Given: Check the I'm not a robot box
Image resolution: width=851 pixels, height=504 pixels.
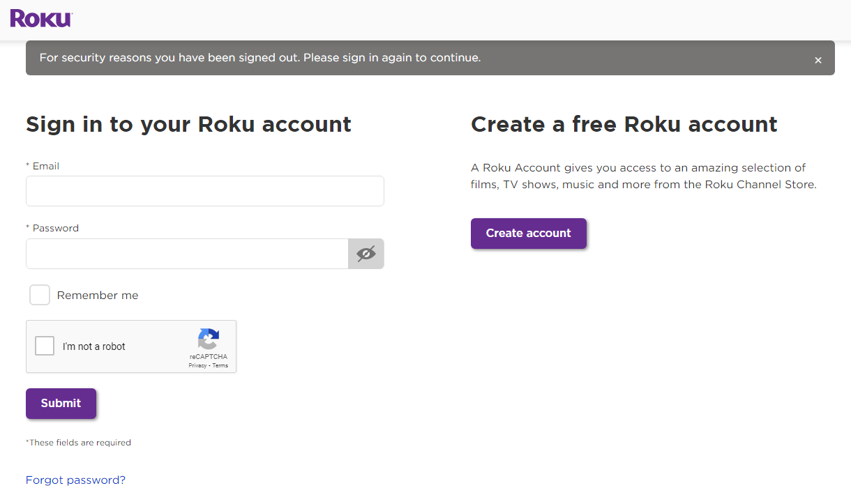Looking at the screenshot, I should pyautogui.click(x=44, y=345).
